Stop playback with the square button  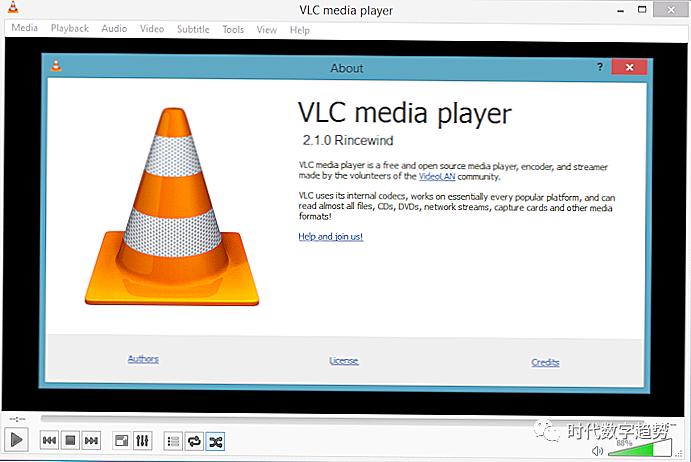point(70,440)
